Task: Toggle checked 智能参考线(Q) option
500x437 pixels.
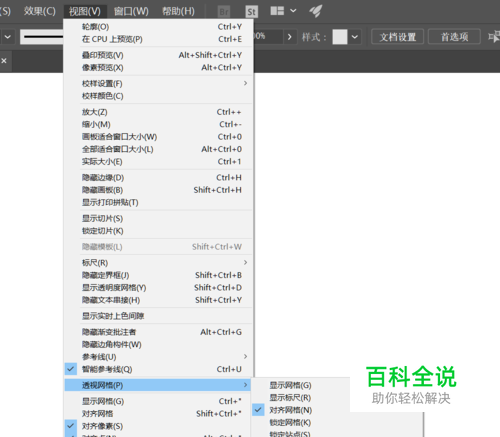Action: (158, 369)
